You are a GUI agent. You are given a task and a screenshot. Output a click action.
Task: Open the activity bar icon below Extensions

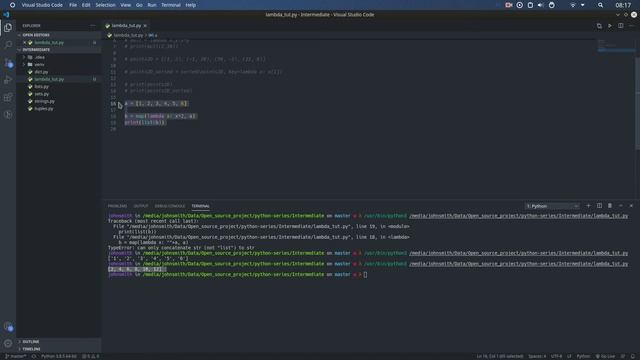[8, 115]
